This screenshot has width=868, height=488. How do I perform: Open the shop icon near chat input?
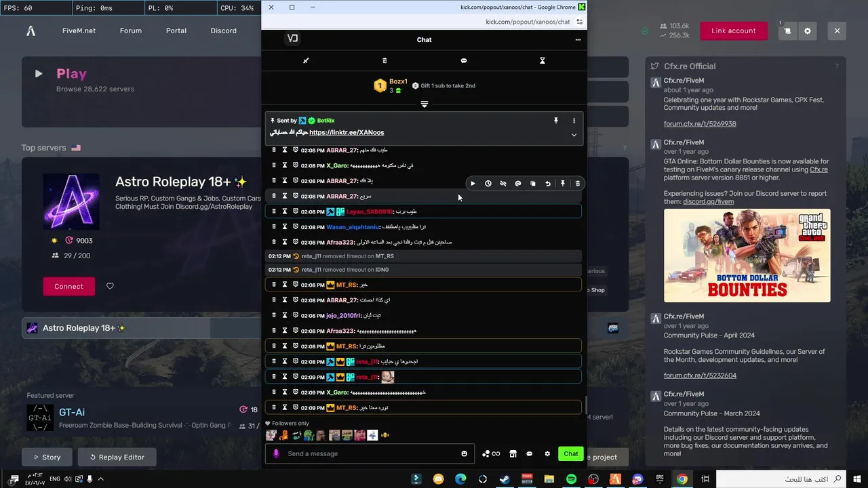[x=513, y=453]
